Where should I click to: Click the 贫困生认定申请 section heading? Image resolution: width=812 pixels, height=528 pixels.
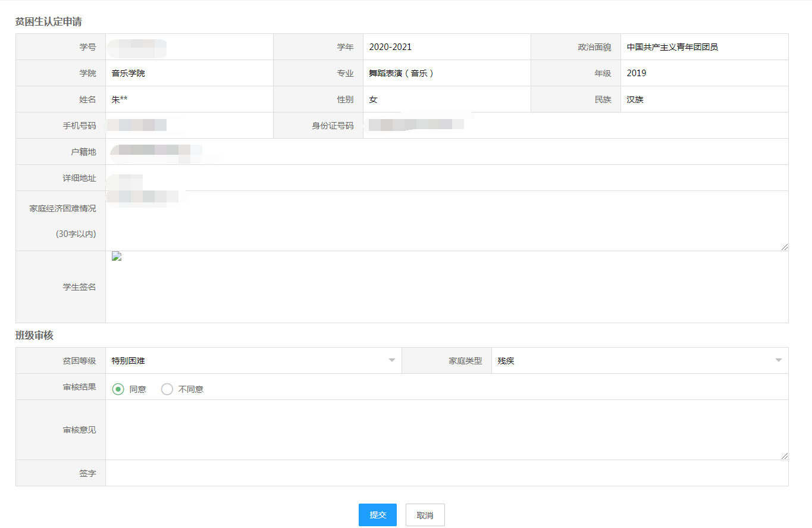coord(48,22)
